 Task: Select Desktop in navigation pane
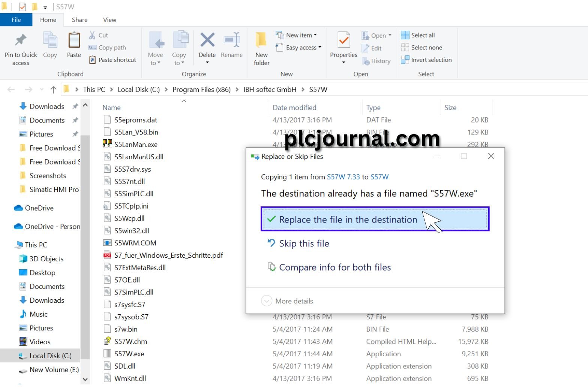37,273
